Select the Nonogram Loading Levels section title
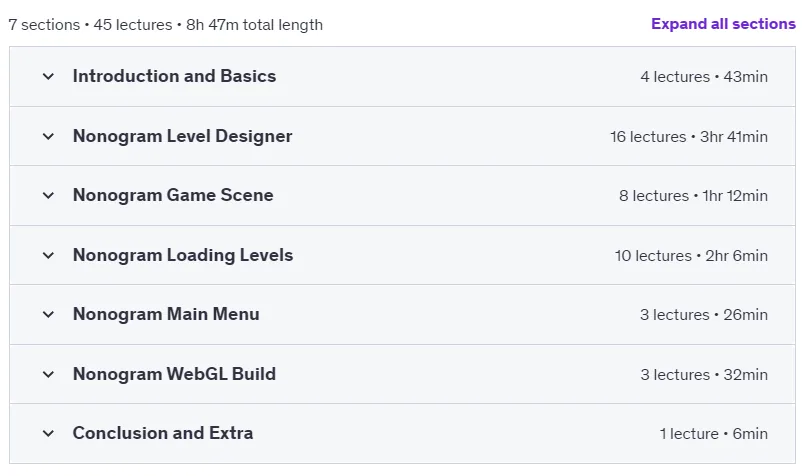The height and width of the screenshot is (476, 810). (x=183, y=255)
